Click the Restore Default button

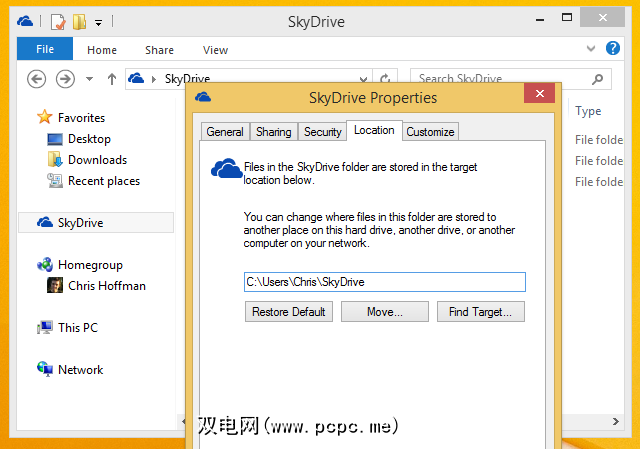[289, 312]
